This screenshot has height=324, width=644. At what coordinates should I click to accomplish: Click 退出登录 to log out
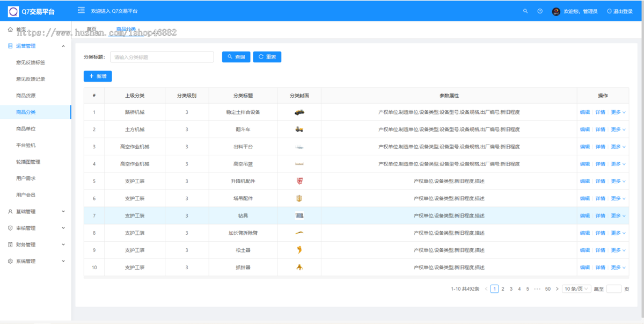[x=620, y=11]
